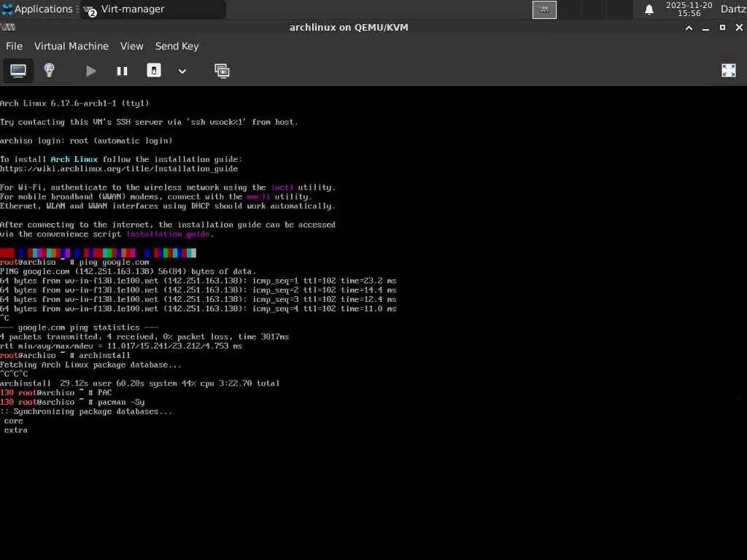Viewport: 747px width, 560px height.
Task: Click the 'extra' repository line
Action: 16,430
